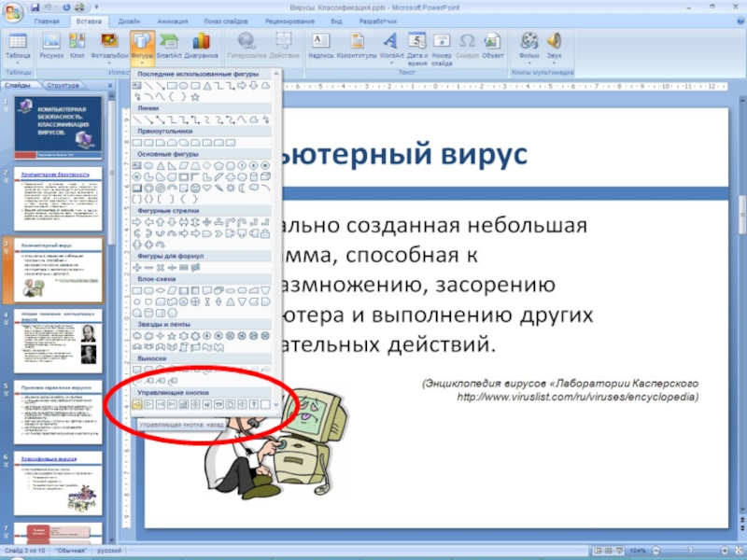Pick the Beginning action button shape

coord(161,404)
